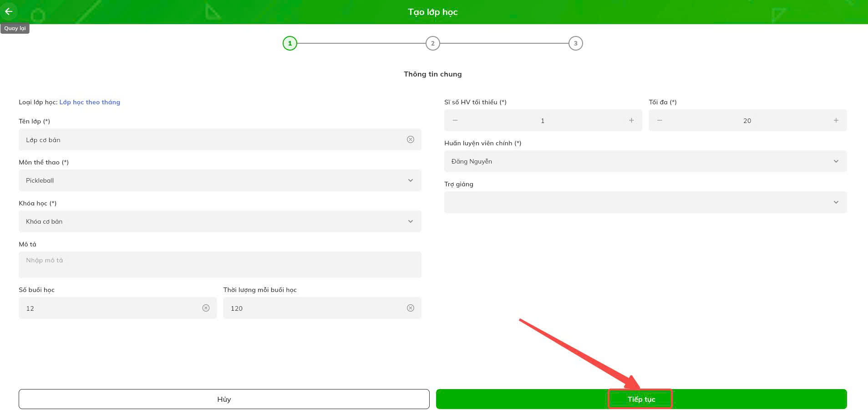Clear the Số buổi học value

point(206,308)
